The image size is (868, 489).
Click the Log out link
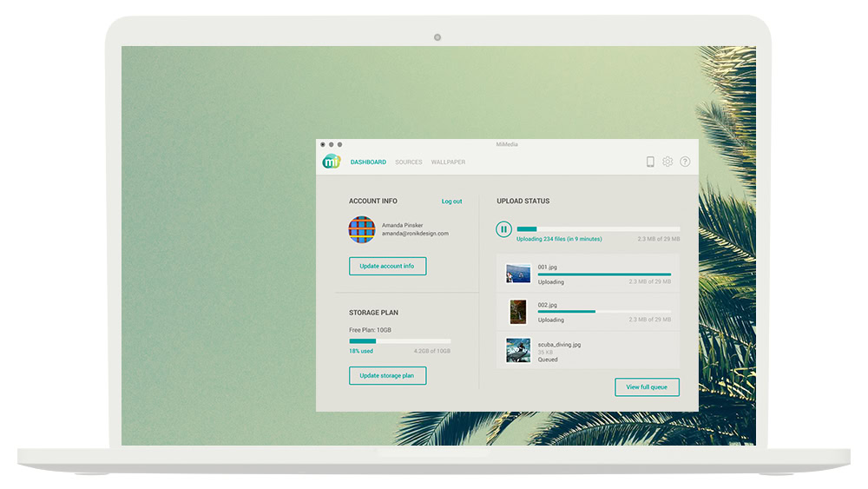(x=451, y=202)
